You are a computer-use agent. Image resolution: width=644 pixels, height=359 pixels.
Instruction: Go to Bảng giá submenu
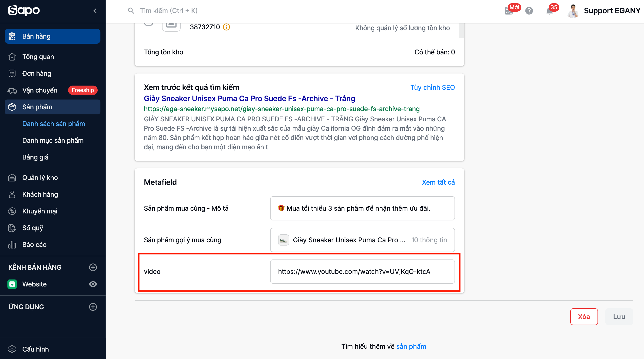(35, 157)
